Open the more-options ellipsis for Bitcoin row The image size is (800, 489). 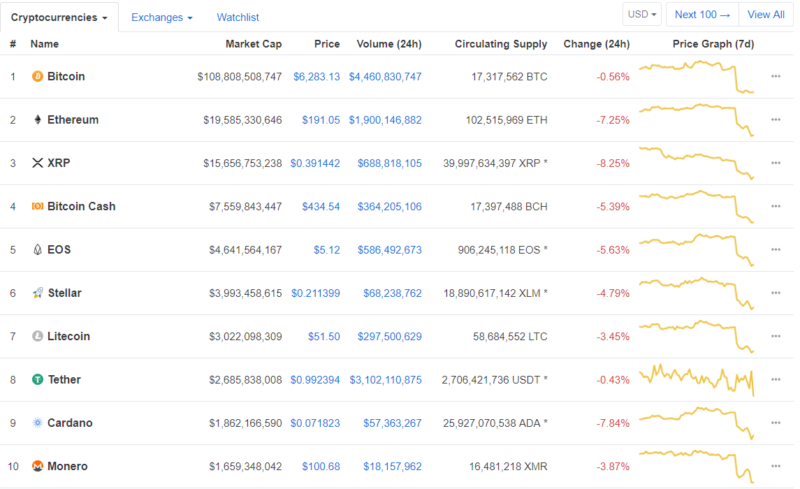pyautogui.click(x=776, y=77)
